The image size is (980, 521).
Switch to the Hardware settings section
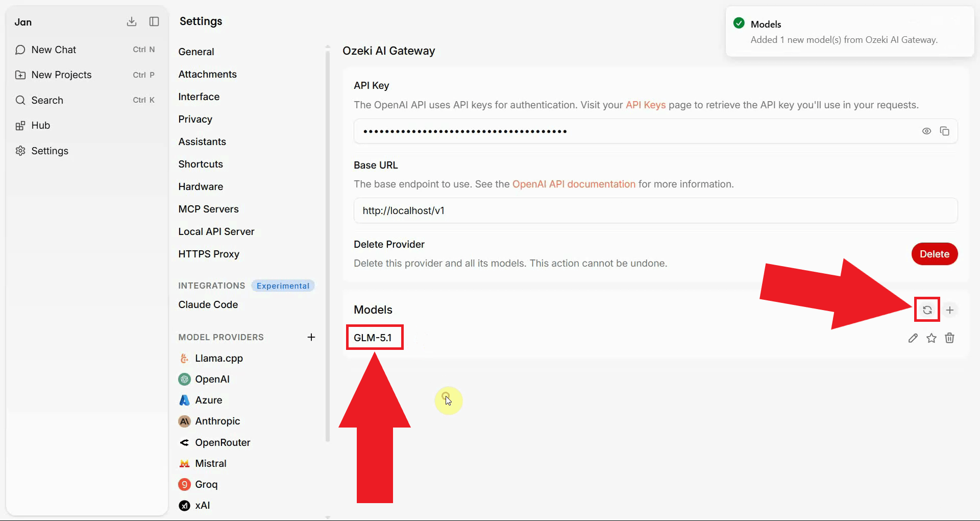201,186
